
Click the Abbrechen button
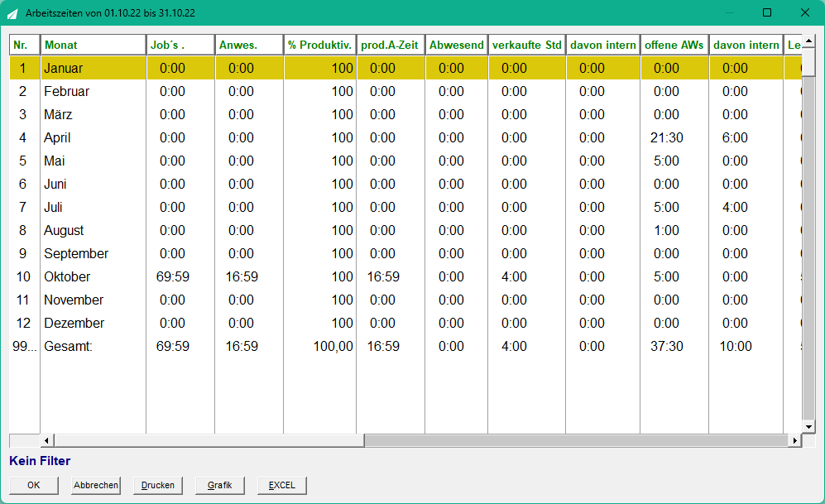point(96,485)
